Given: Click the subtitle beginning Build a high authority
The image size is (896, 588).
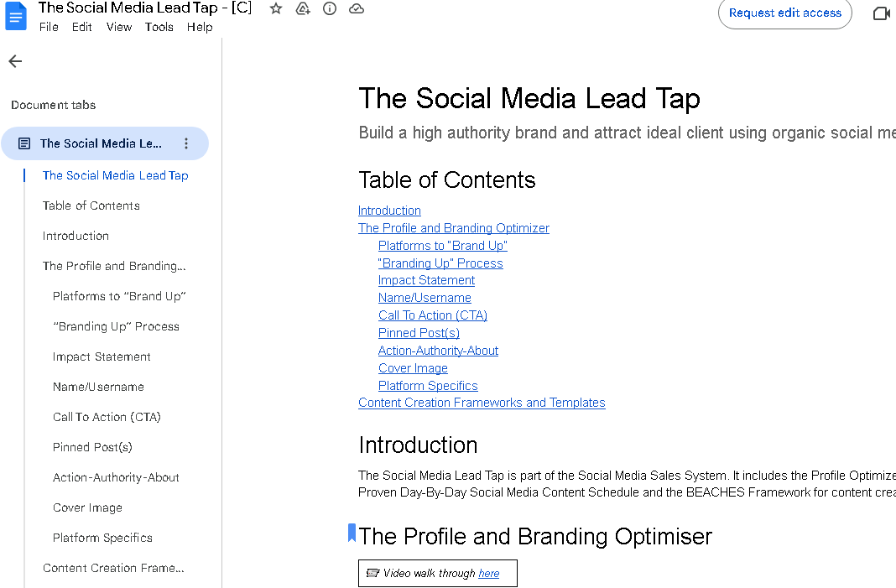Looking at the screenshot, I should (627, 133).
